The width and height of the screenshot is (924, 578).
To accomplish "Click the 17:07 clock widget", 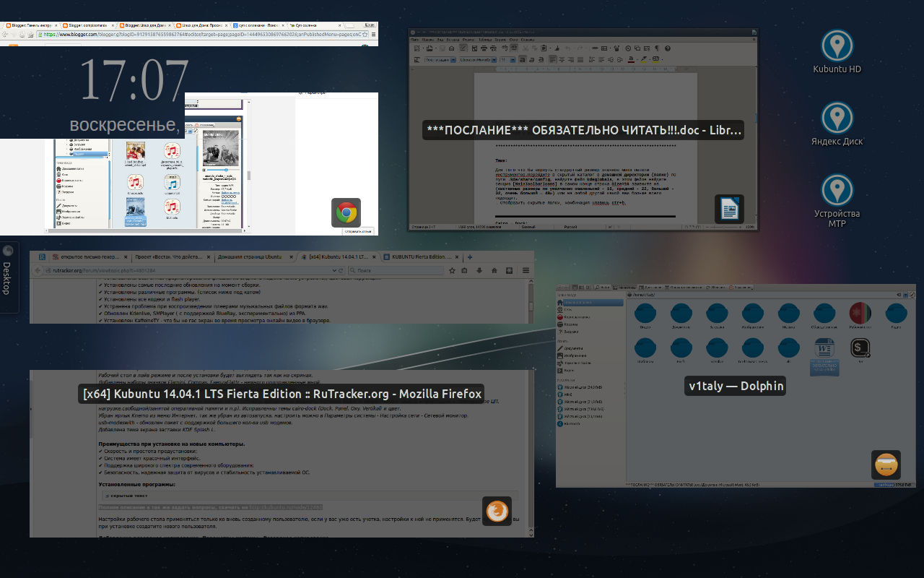I will pos(133,79).
